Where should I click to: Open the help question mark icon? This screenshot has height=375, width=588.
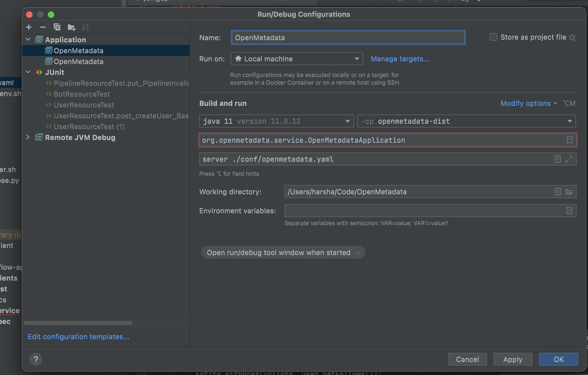[36, 359]
